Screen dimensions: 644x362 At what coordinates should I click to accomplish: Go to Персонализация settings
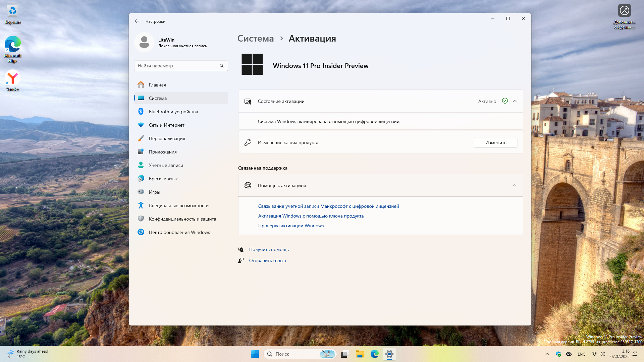point(167,138)
